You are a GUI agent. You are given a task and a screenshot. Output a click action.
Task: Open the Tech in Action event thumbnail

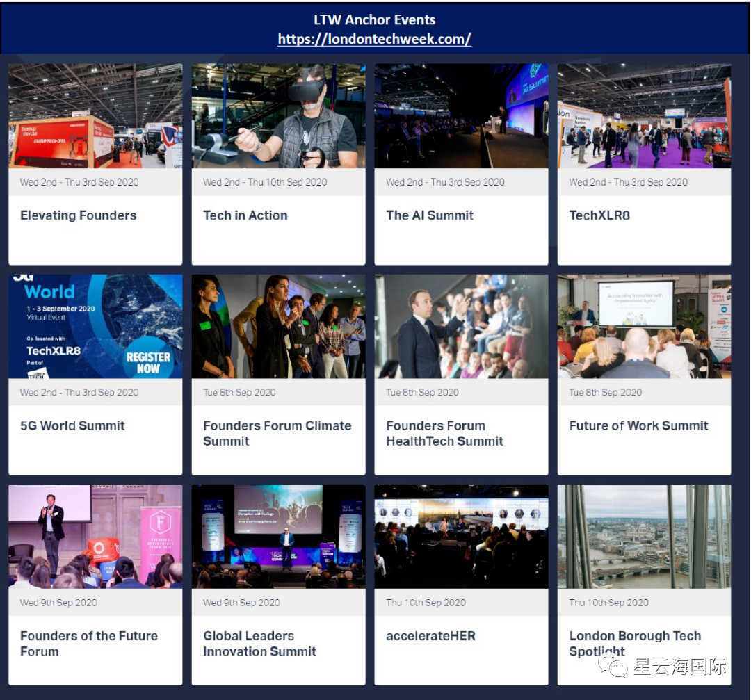point(278,116)
